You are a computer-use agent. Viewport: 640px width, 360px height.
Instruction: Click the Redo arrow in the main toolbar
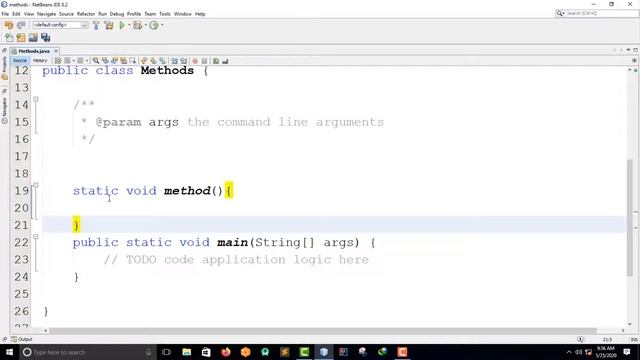pyautogui.click(x=21, y=25)
